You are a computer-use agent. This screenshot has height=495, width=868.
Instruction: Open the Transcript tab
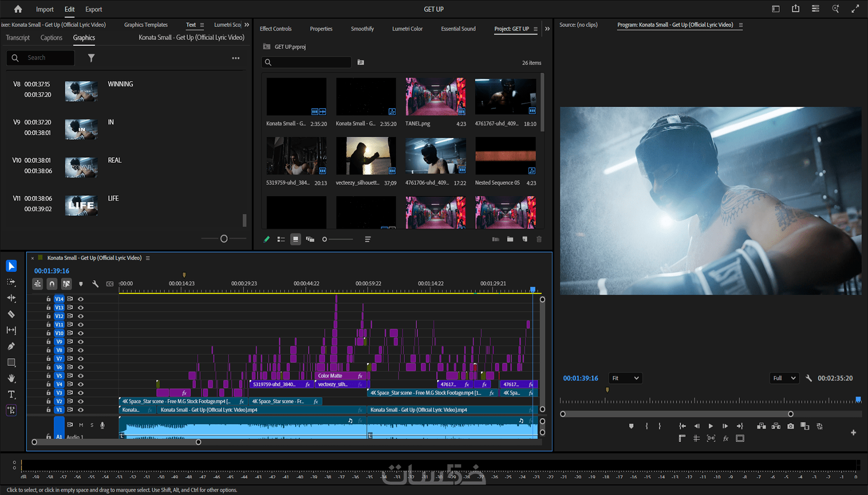18,38
